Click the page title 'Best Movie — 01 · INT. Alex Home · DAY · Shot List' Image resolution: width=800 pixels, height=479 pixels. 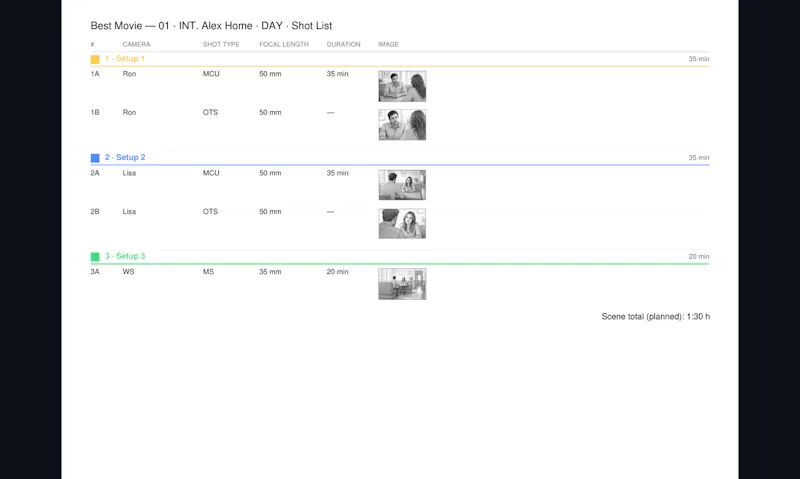211,26
